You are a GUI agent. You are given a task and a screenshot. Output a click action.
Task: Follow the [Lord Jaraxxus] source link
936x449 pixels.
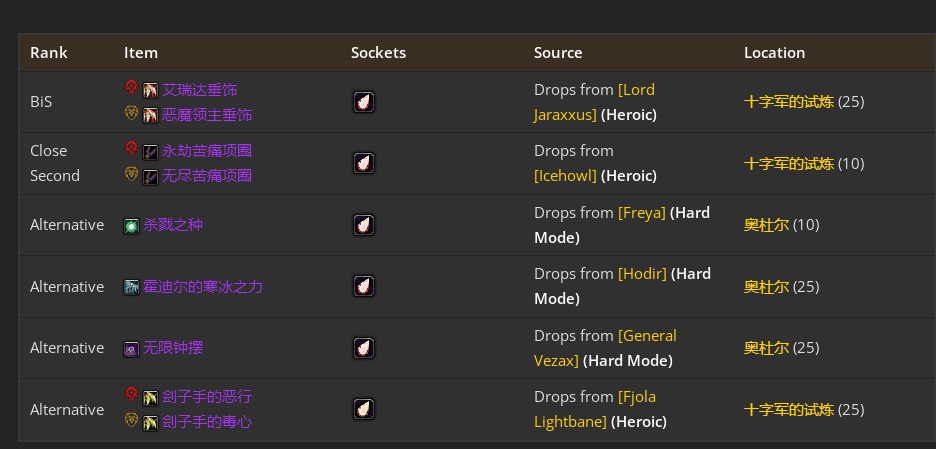coord(595,102)
